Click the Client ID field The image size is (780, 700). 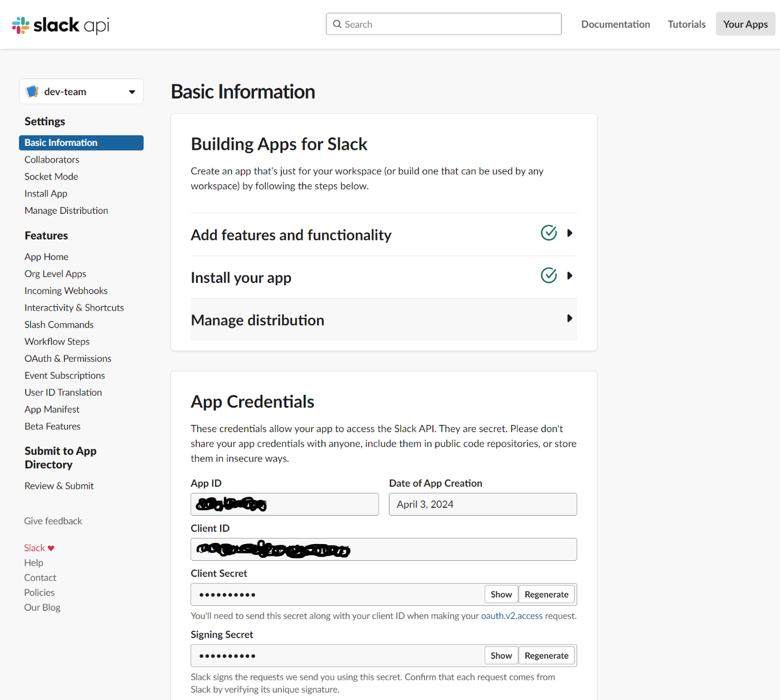tap(384, 549)
